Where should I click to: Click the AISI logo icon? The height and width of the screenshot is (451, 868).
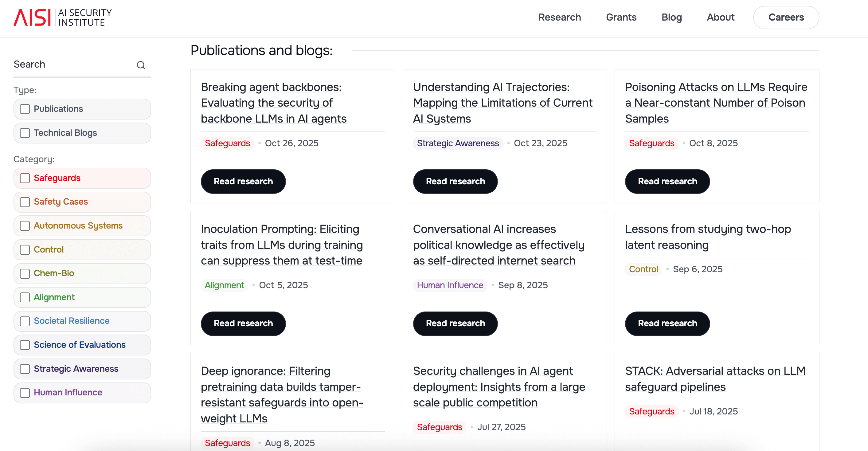click(32, 17)
